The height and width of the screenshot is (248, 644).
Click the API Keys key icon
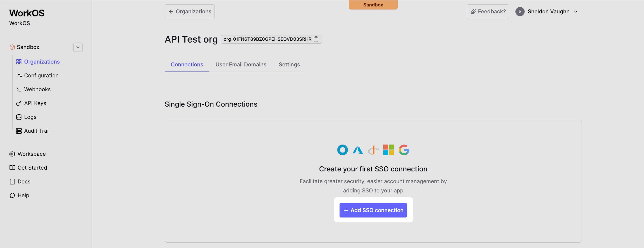19,103
